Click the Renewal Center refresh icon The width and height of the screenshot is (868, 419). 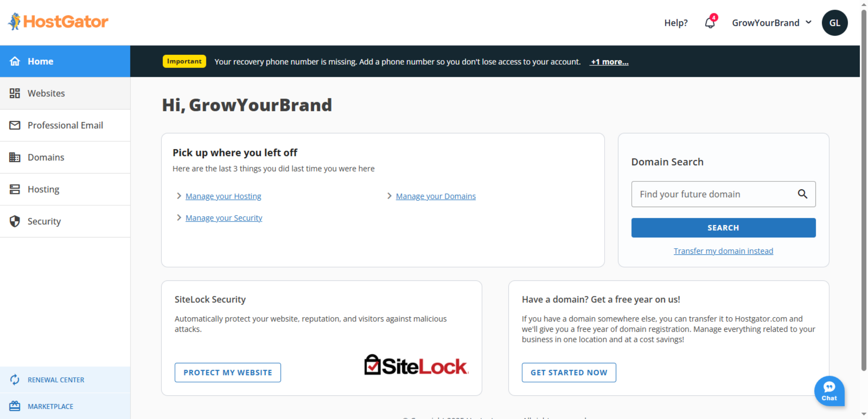pos(14,380)
